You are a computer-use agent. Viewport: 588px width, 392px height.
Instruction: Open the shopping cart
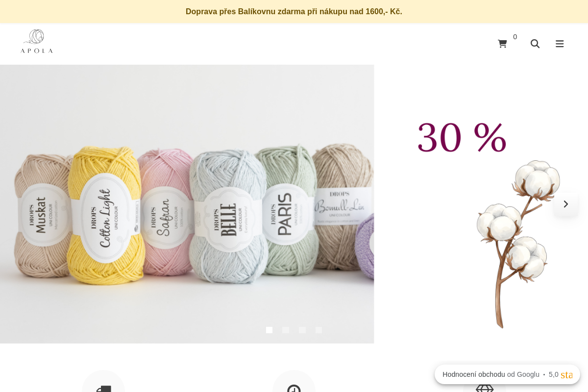pyautogui.click(x=502, y=44)
